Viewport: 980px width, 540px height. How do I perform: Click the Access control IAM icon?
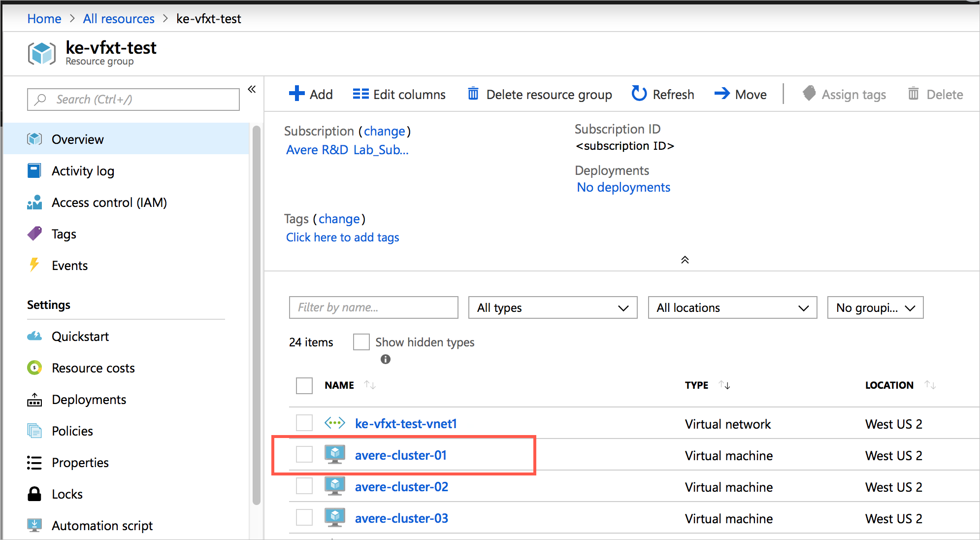(x=36, y=202)
